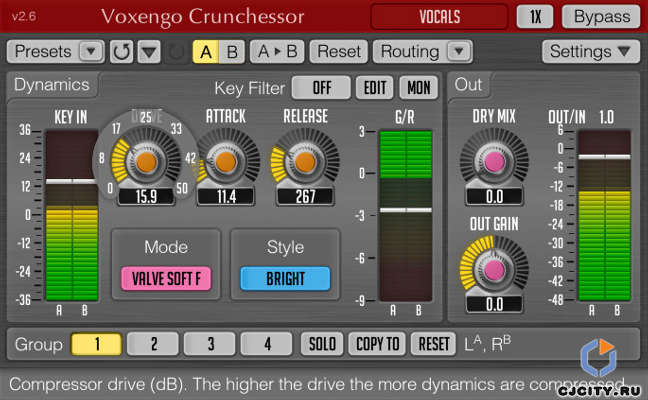Click the VOCALS instance name field

pyautogui.click(x=440, y=17)
